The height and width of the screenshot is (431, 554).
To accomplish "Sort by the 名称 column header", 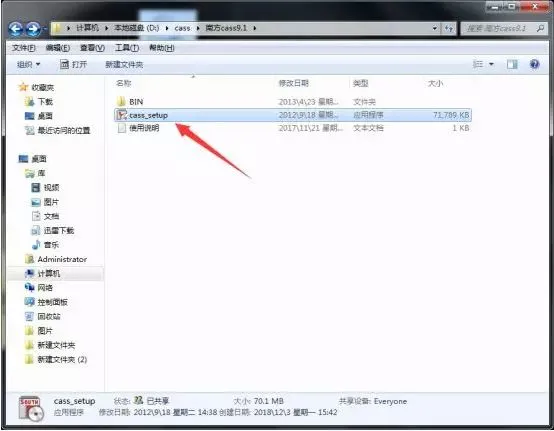I will point(124,83).
